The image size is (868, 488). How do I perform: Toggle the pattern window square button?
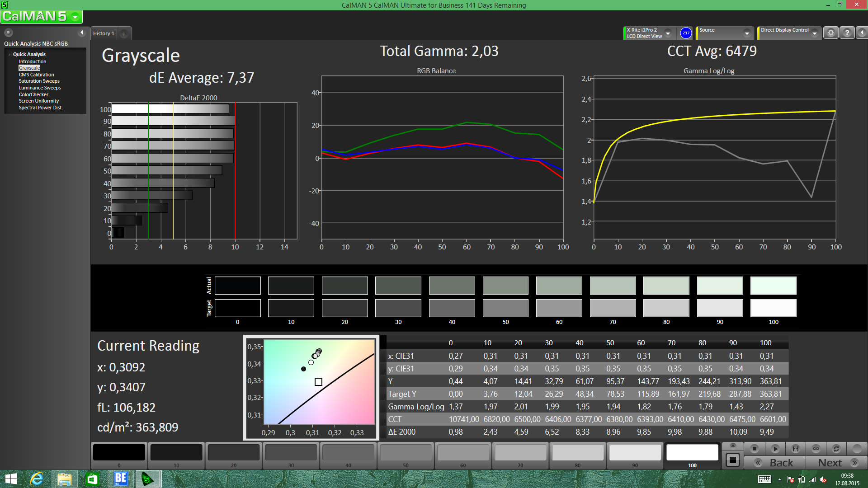[x=733, y=460]
